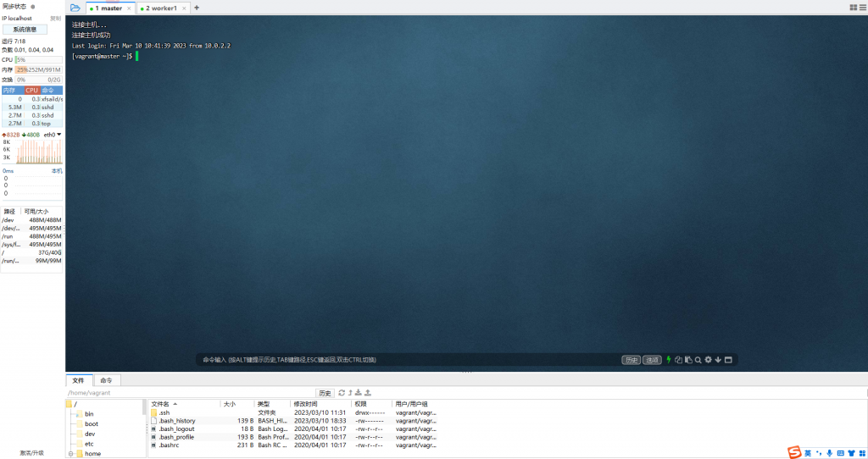Click the 选项 button in command bar

652,360
